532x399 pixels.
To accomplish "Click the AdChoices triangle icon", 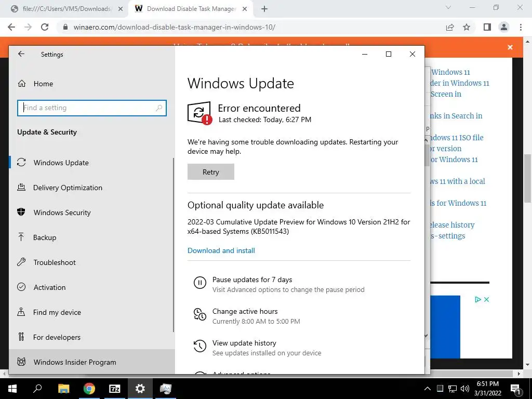I will tap(478, 299).
